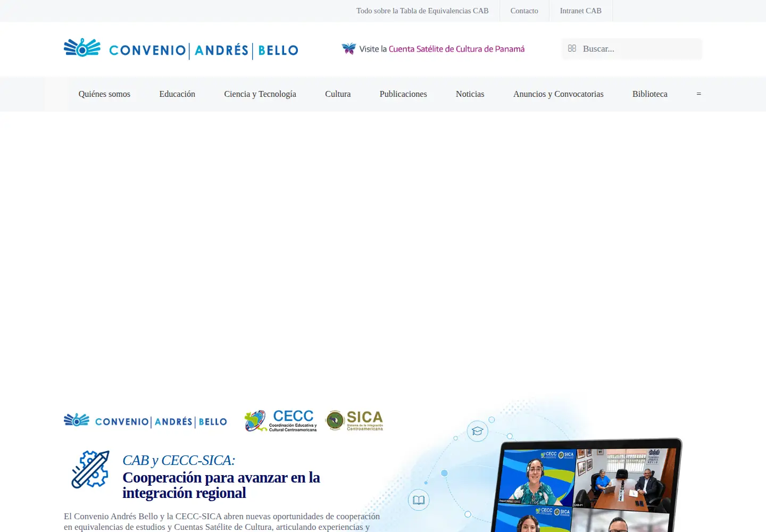Open the Intranet CAB link

[581, 11]
